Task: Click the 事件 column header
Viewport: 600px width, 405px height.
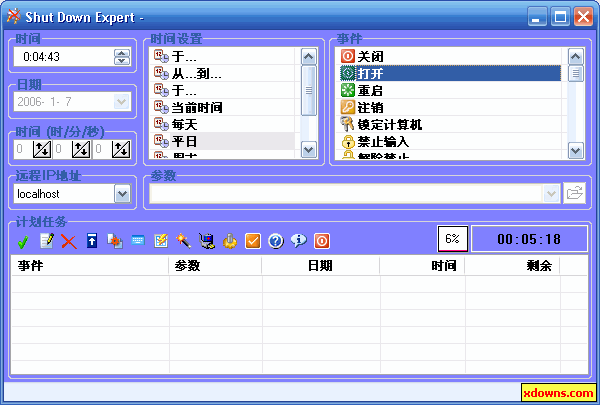Action: 90,265
